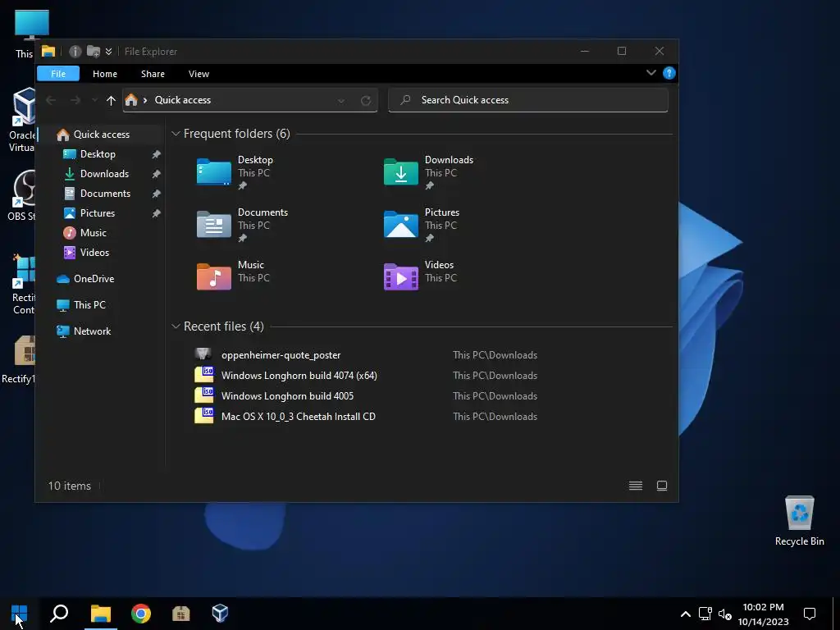This screenshot has height=630, width=840.
Task: Click the pin icon beside sidebar Desktop
Action: pyautogui.click(x=156, y=154)
